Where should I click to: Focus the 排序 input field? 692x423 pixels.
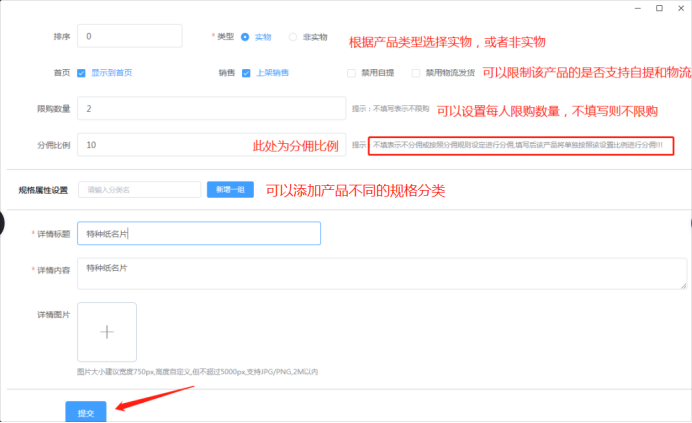(x=130, y=36)
